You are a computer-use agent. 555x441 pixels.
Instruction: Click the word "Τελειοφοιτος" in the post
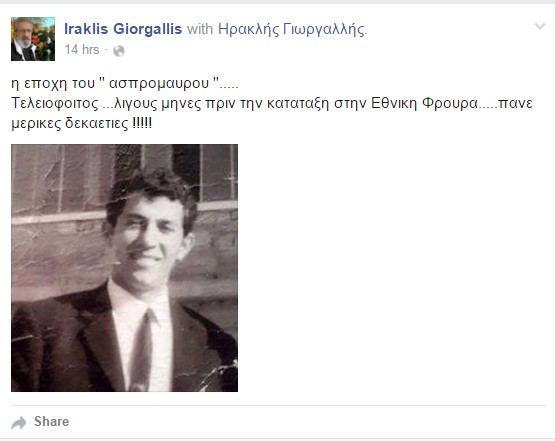(x=55, y=103)
